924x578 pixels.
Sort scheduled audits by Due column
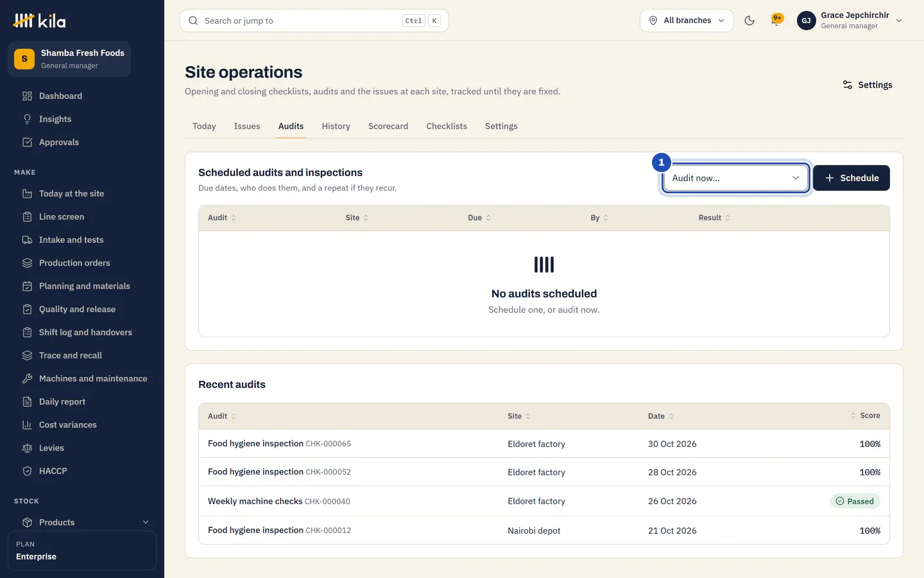(x=479, y=218)
